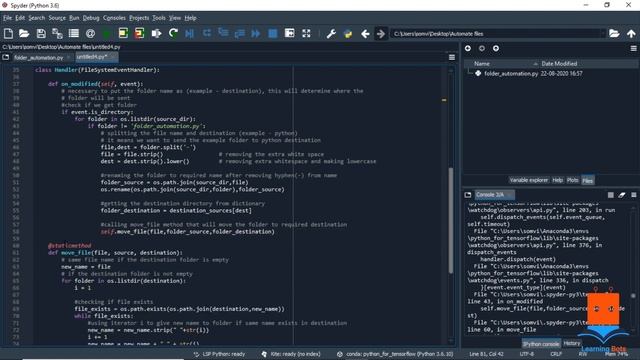
Task: Maximize current pane icon
Action: [x=289, y=33]
